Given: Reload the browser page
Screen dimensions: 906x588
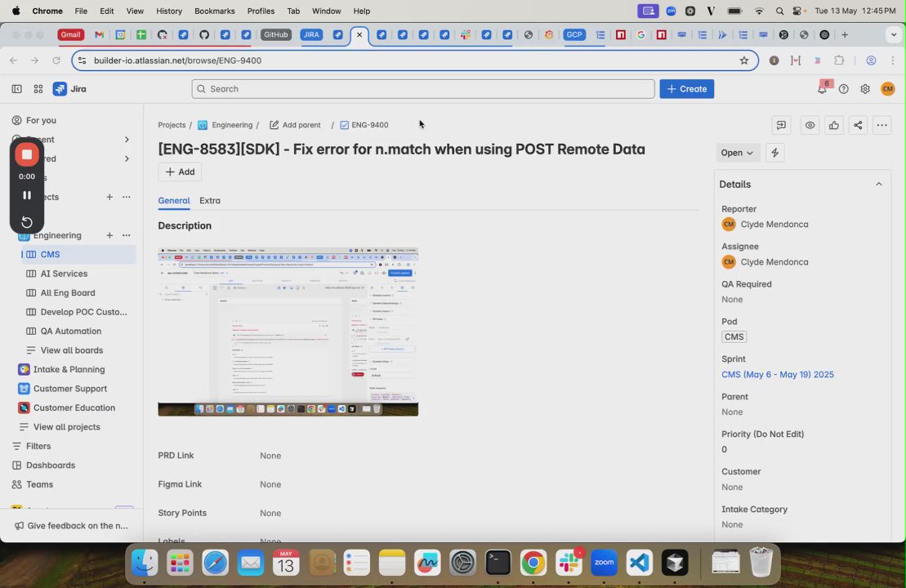Looking at the screenshot, I should click(56, 60).
